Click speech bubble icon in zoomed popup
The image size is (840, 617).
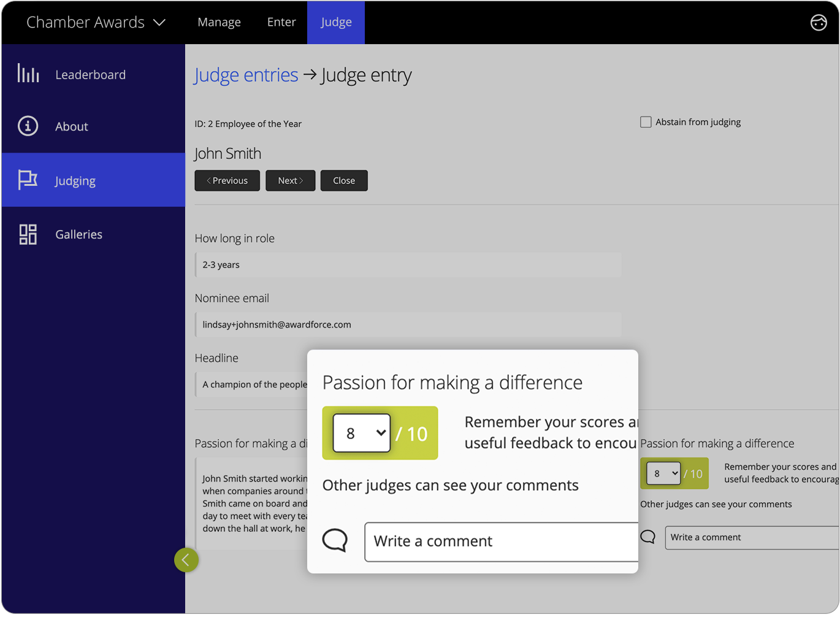tap(335, 540)
